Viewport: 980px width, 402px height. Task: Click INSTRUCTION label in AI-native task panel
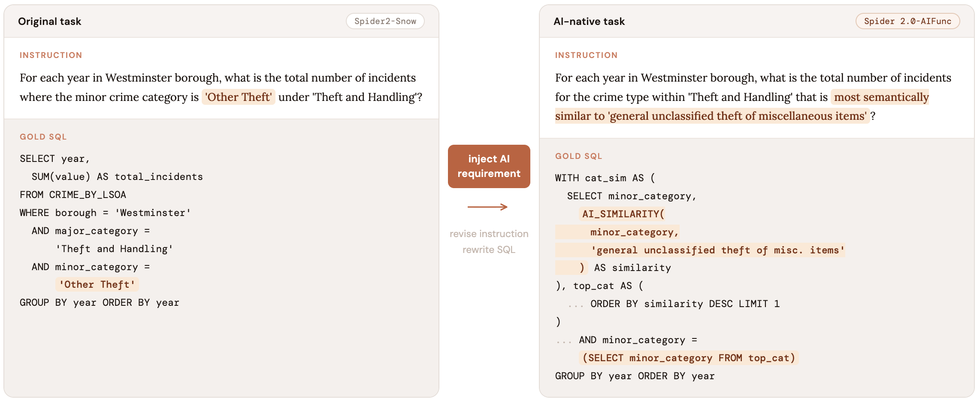587,55
